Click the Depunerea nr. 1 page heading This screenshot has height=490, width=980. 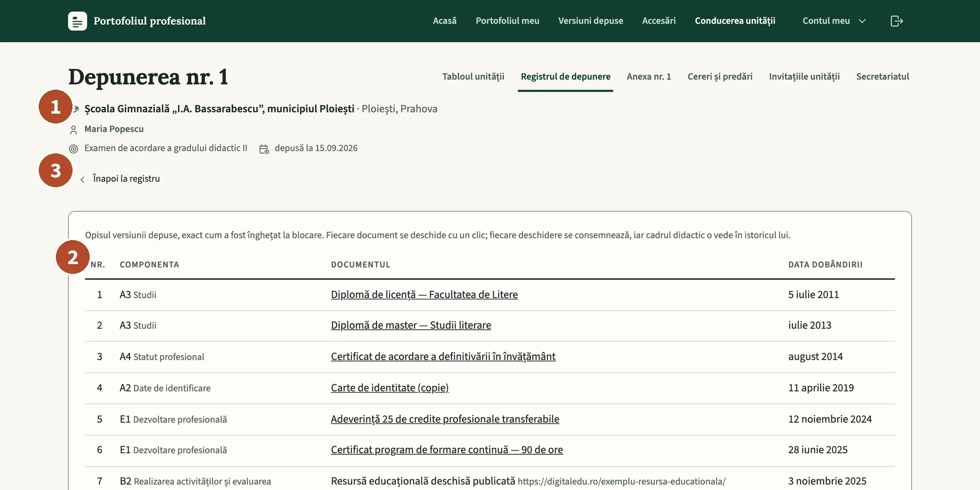pos(148,77)
